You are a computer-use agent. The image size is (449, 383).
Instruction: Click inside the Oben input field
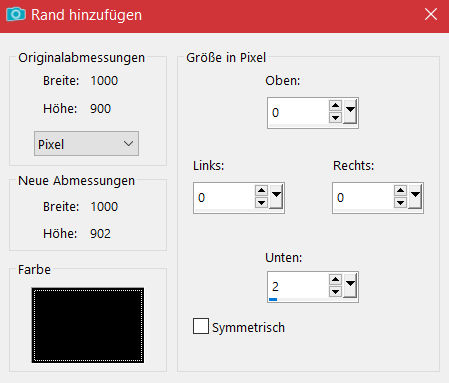(x=298, y=113)
